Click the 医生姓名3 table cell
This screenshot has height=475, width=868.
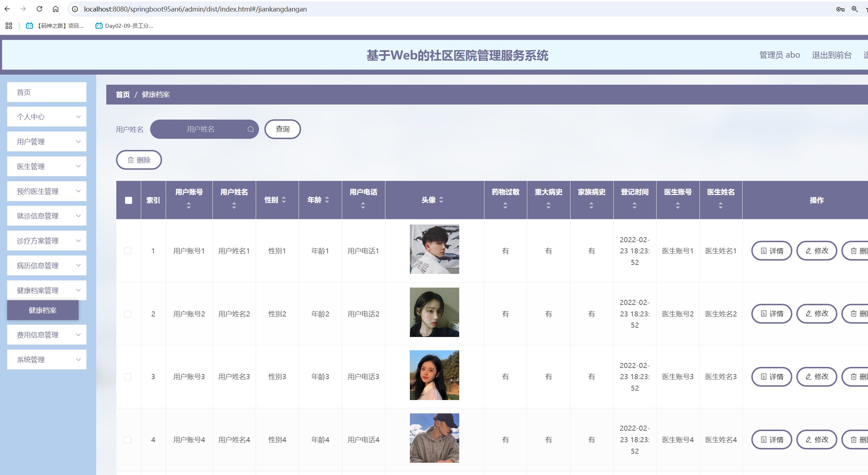(x=721, y=377)
